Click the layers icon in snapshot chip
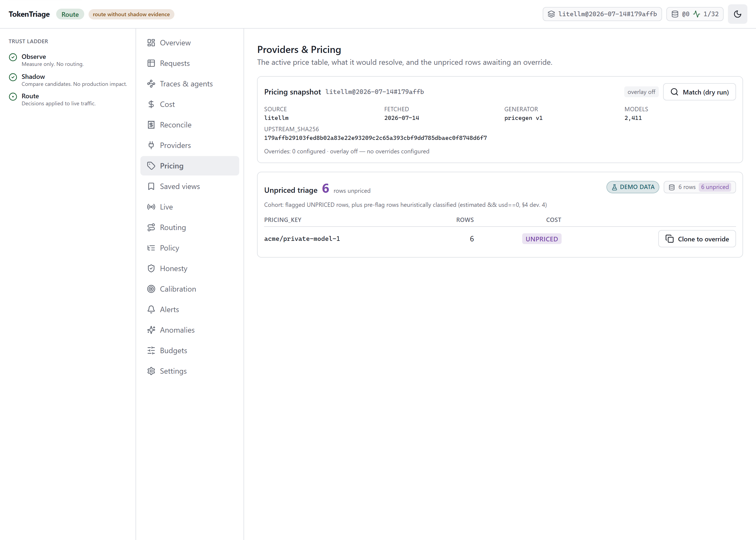The height and width of the screenshot is (540, 756). pos(551,14)
